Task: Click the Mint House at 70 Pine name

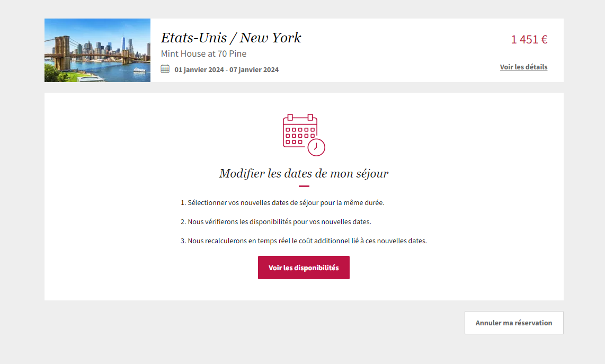Action: pyautogui.click(x=203, y=54)
